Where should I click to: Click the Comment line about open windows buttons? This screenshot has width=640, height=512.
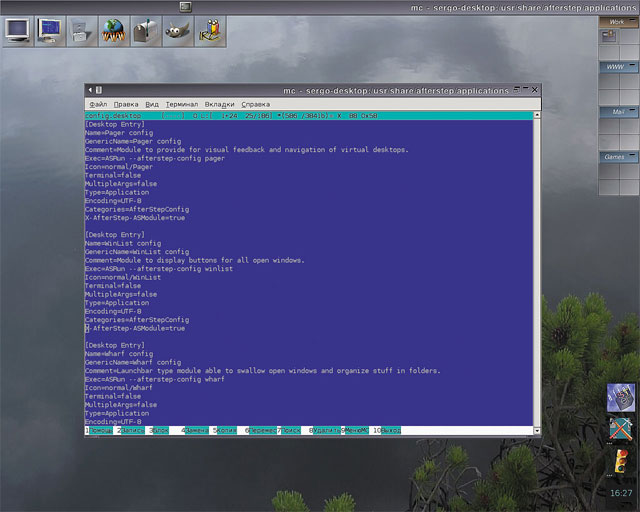coord(195,260)
